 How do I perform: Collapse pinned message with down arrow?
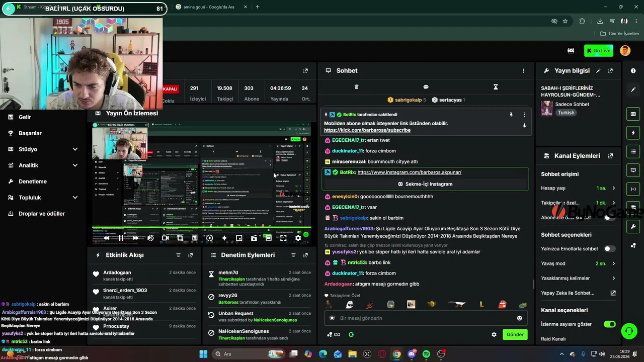(x=524, y=126)
